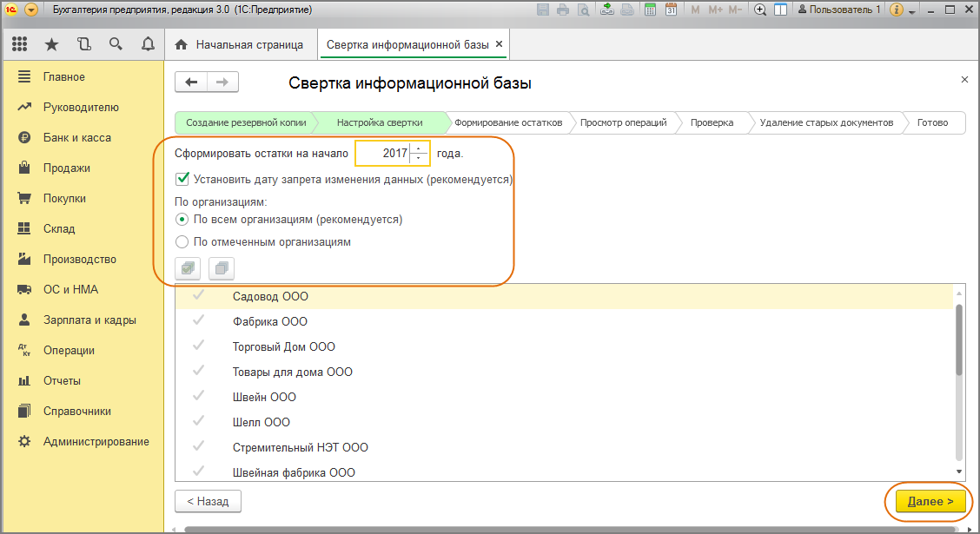Image resolution: width=980 pixels, height=534 pixels.
Task: Click the Далее button
Action: coord(930,501)
